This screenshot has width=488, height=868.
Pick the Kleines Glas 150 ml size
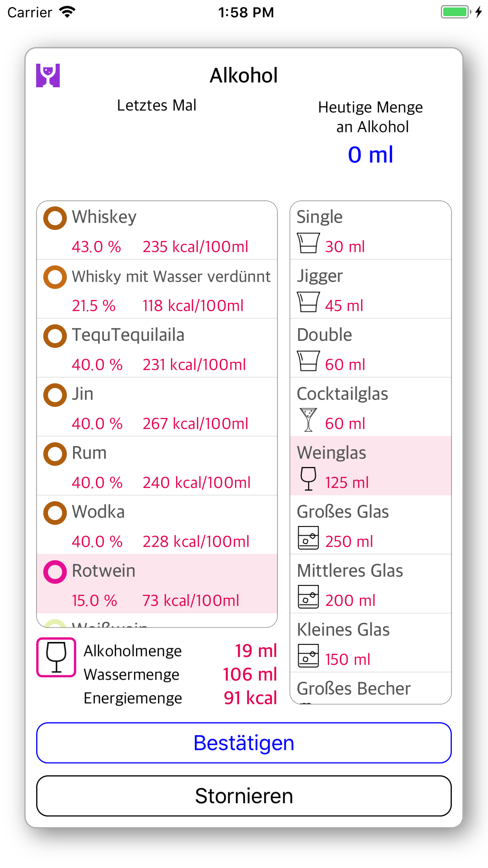[370, 643]
